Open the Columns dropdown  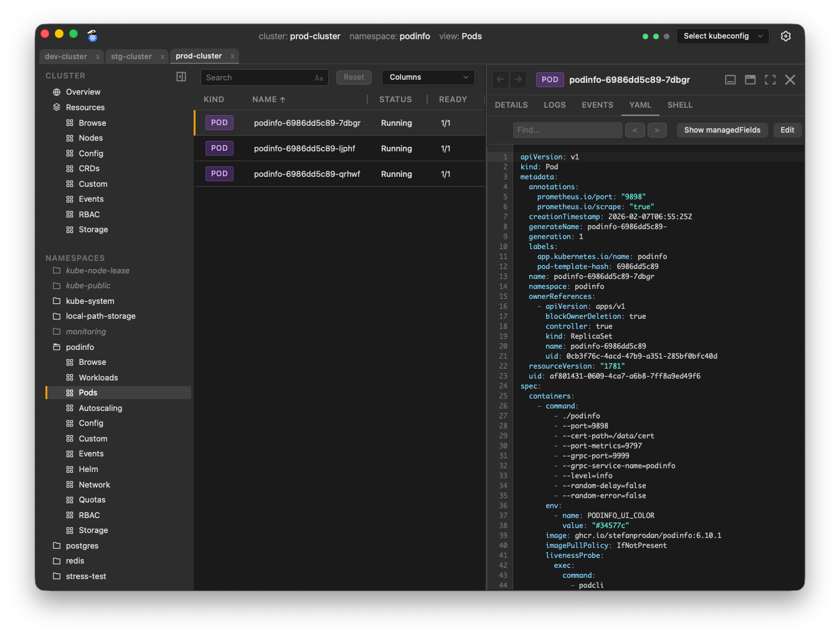[x=428, y=77]
